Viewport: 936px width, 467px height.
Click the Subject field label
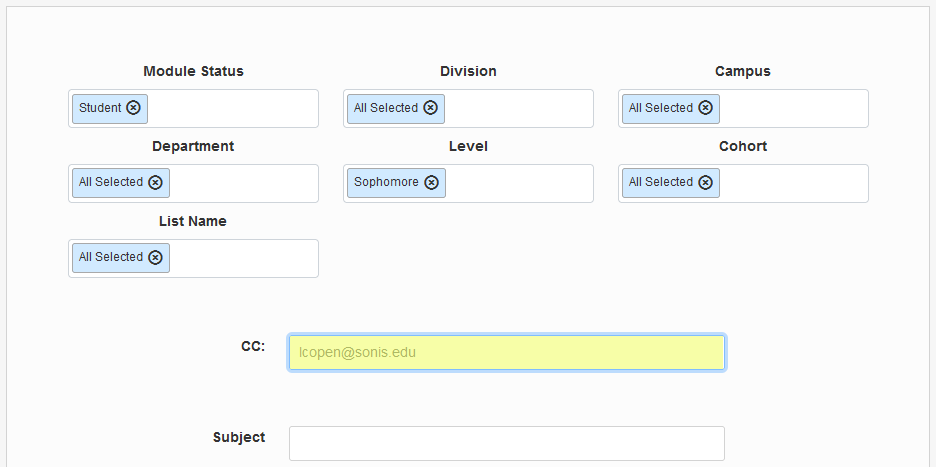tap(239, 437)
